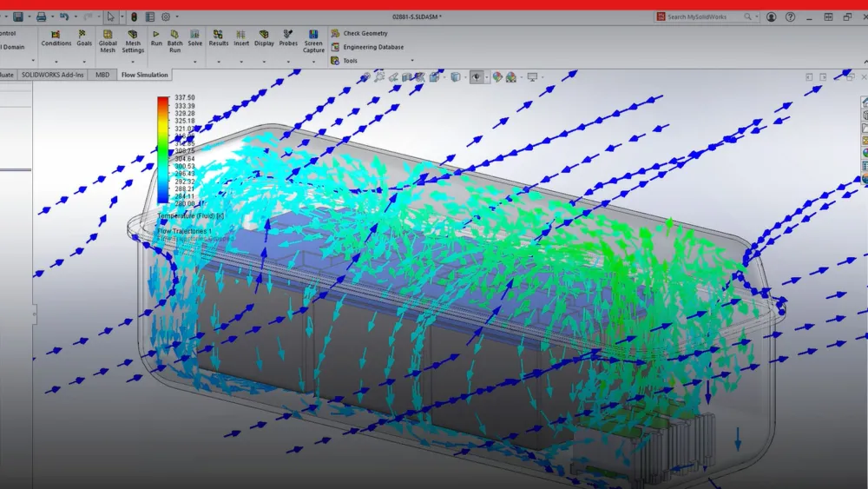Expand the Results dropdown arrow
Screen dimensions: 868x489
[218, 62]
